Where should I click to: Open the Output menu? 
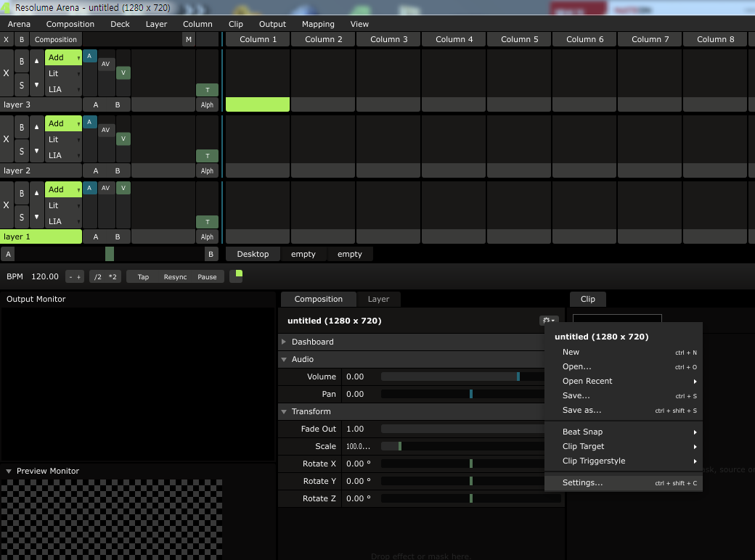[272, 24]
